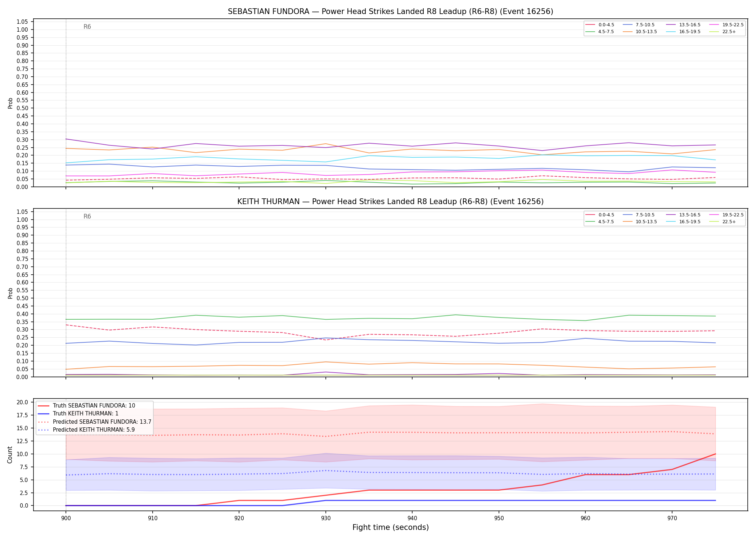Click 'Predicted SEBASTIAN FUNDORA: 13.7' legend entry
Viewport: 756px width, 540px height.
coord(94,422)
